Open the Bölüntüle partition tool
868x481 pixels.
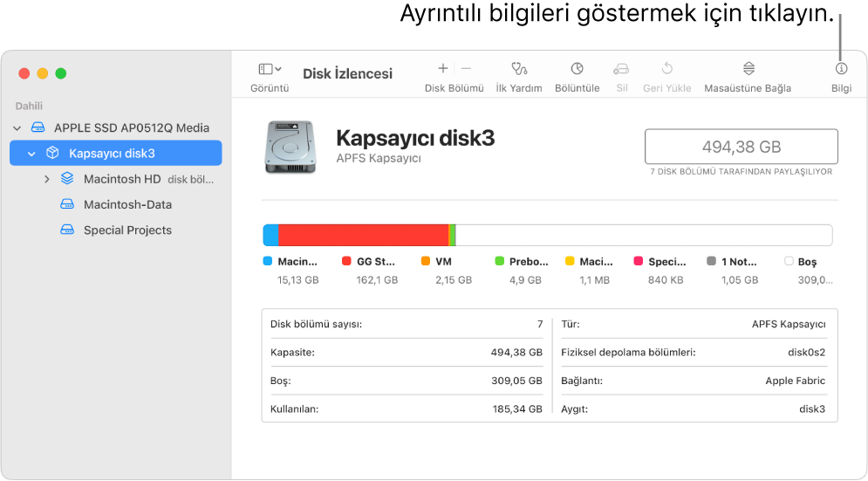[577, 68]
